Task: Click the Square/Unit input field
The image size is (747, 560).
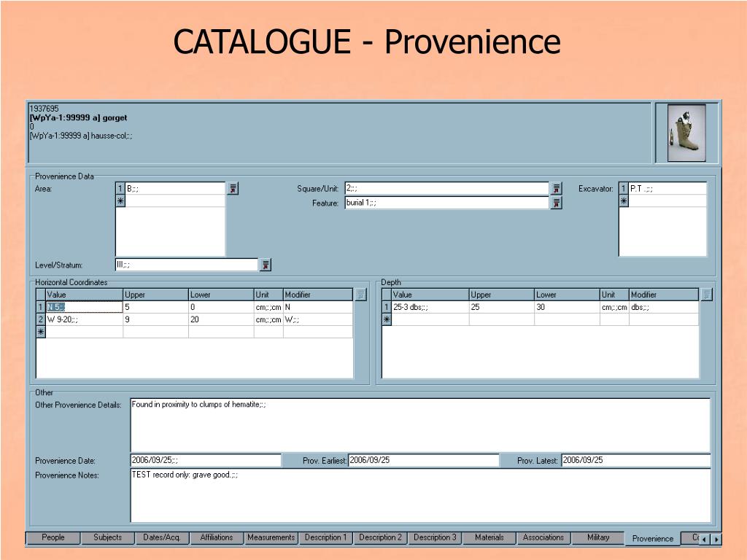Action: (x=447, y=189)
